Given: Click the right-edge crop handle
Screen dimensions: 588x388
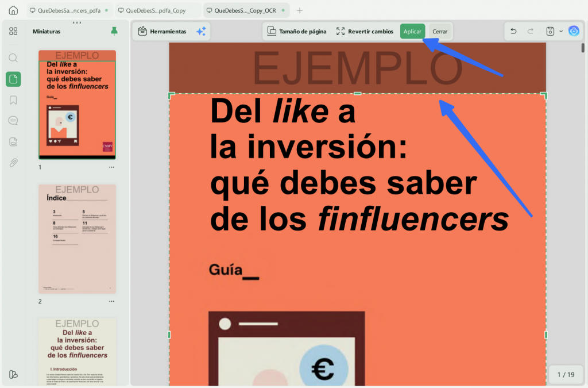Looking at the screenshot, I should click(546, 335).
